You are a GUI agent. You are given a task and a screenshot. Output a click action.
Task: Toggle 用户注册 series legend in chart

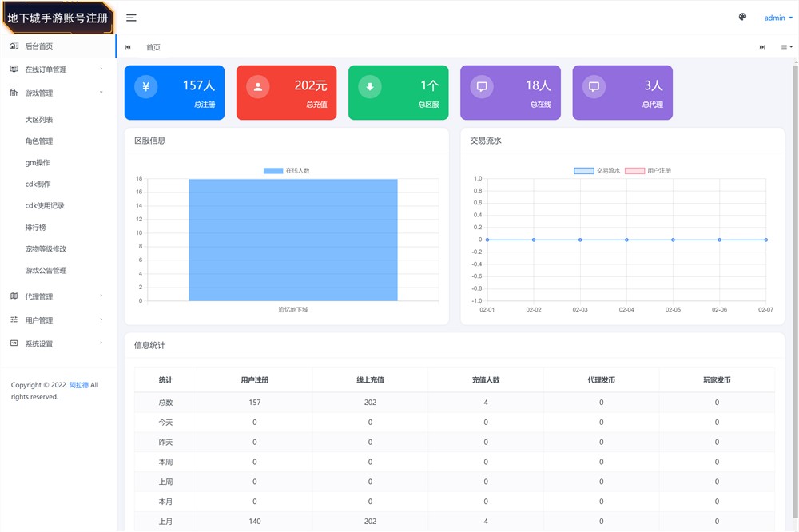click(647, 171)
